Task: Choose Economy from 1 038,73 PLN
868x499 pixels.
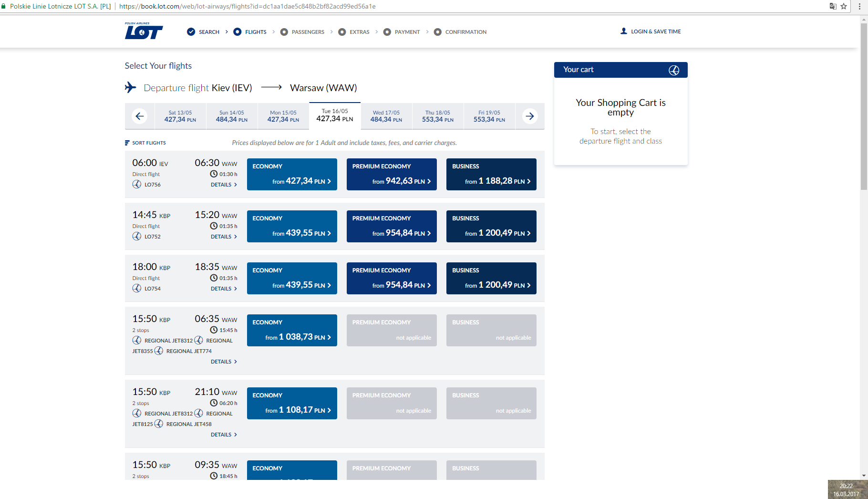Action: point(292,330)
